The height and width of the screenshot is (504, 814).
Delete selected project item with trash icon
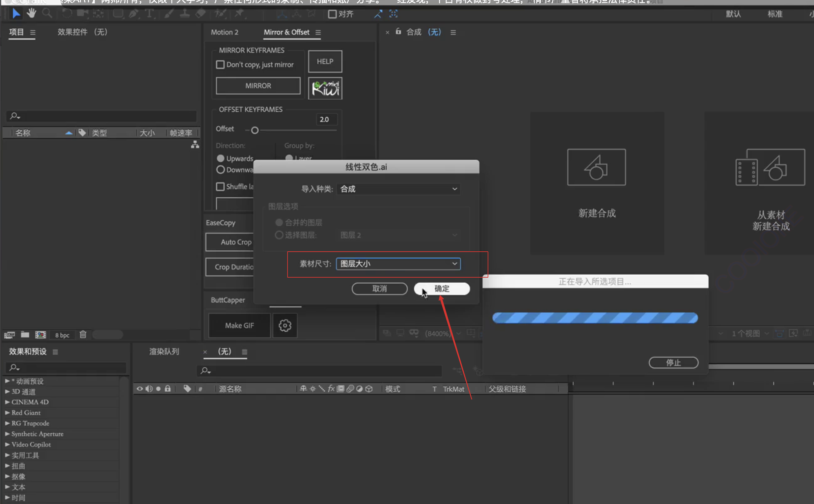click(83, 334)
